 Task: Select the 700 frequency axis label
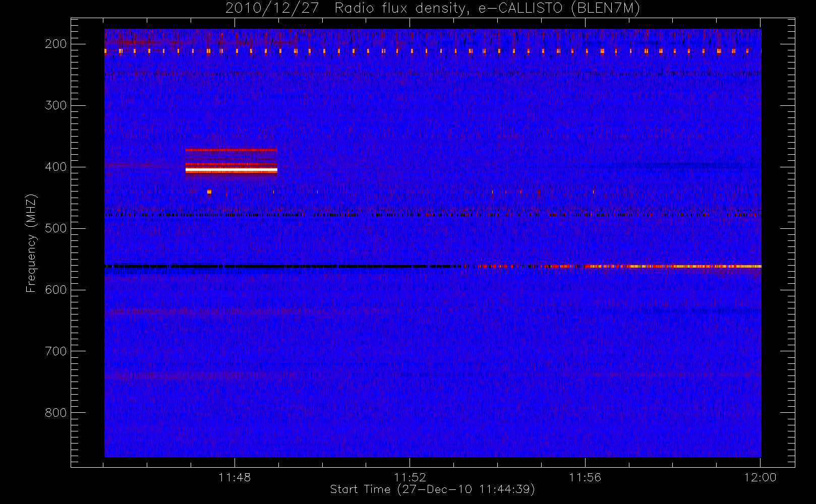(55, 351)
